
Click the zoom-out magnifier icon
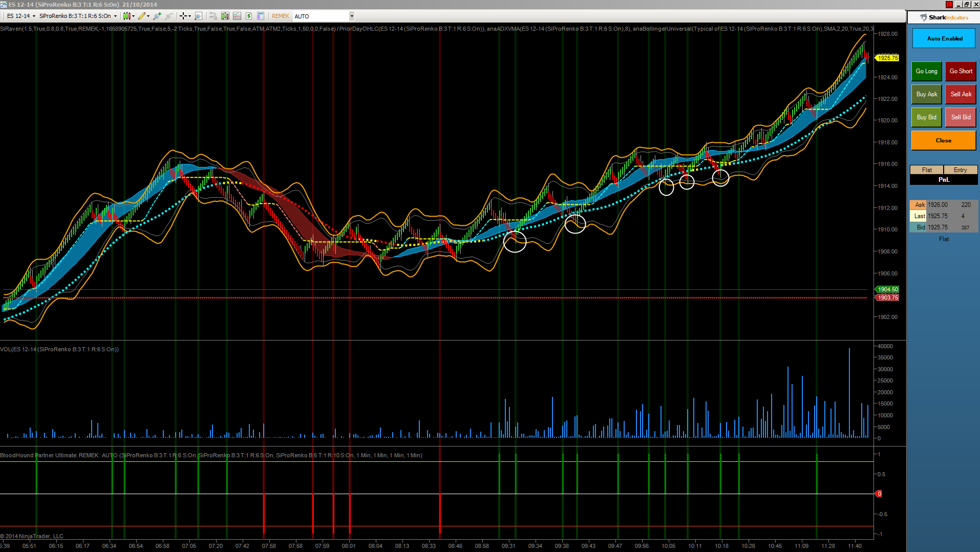[x=169, y=16]
